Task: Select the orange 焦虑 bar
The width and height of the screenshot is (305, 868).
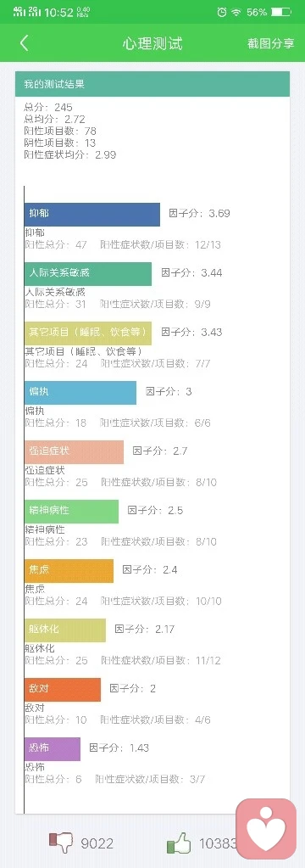Action: click(x=69, y=570)
